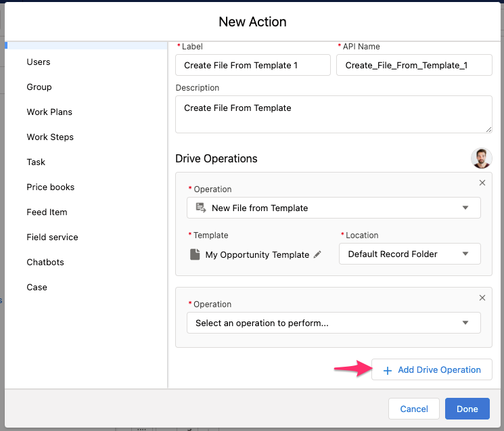Remove the second empty operation with its X icon
504x431 pixels.
click(x=482, y=298)
